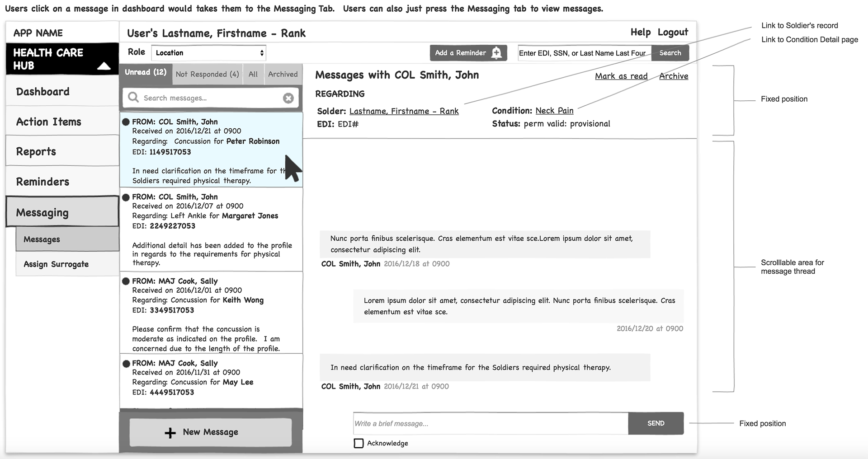Click the Write a brief message field

[491, 423]
